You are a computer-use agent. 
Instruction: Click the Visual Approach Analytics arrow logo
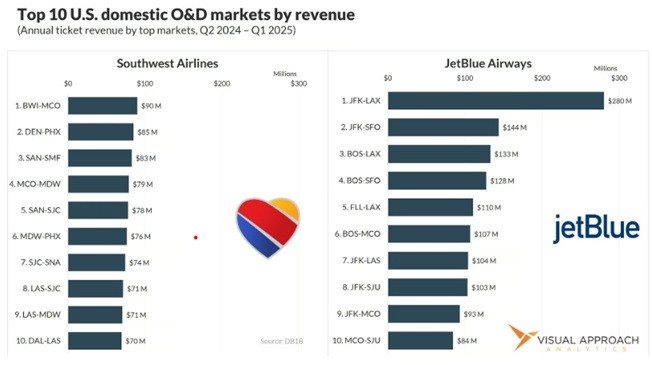[522, 338]
